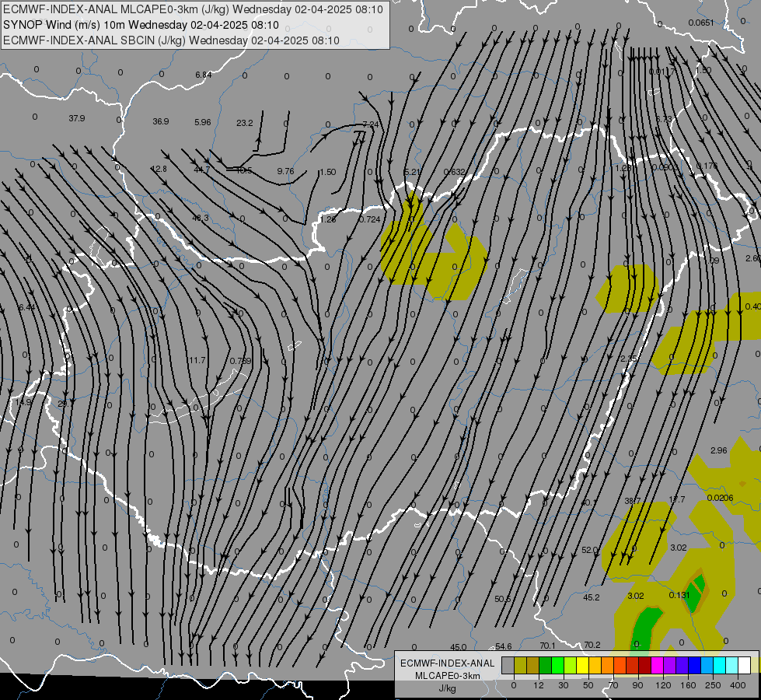Click the map value 14.9
Viewport: 761px width, 700px height.
[x=23, y=402]
